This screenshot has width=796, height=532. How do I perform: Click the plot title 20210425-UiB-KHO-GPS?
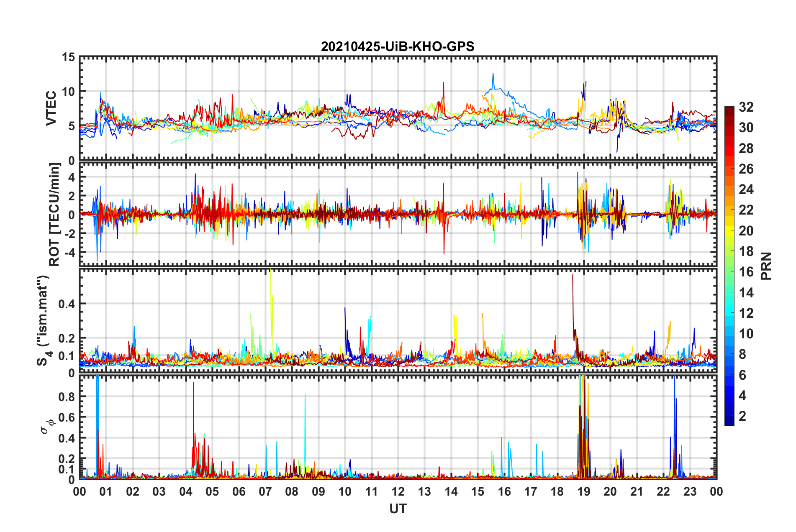click(x=398, y=46)
